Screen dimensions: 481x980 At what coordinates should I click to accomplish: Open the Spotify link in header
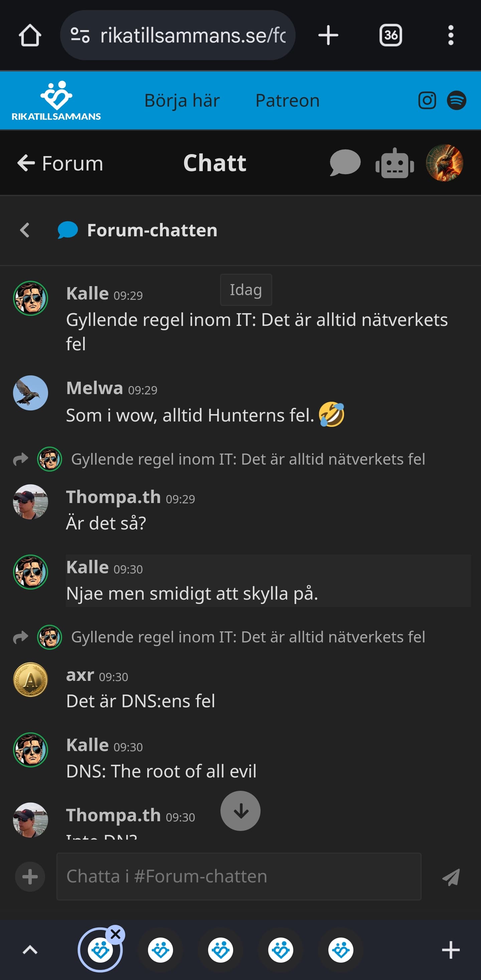click(456, 100)
